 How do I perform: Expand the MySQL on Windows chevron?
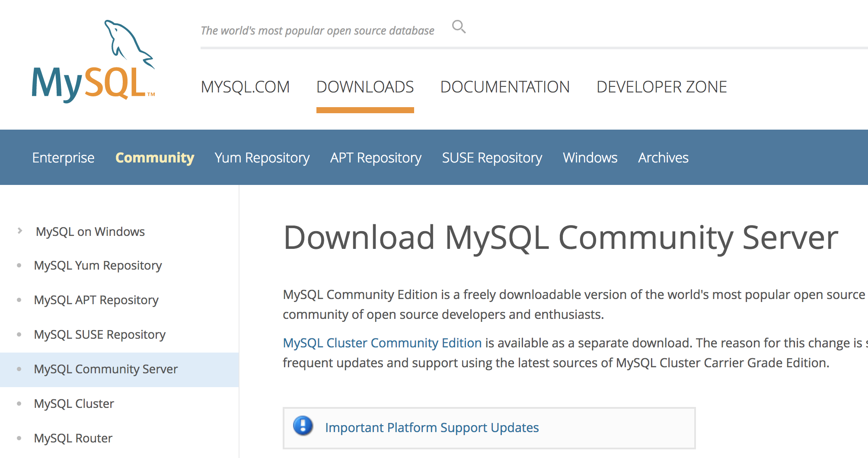point(19,231)
